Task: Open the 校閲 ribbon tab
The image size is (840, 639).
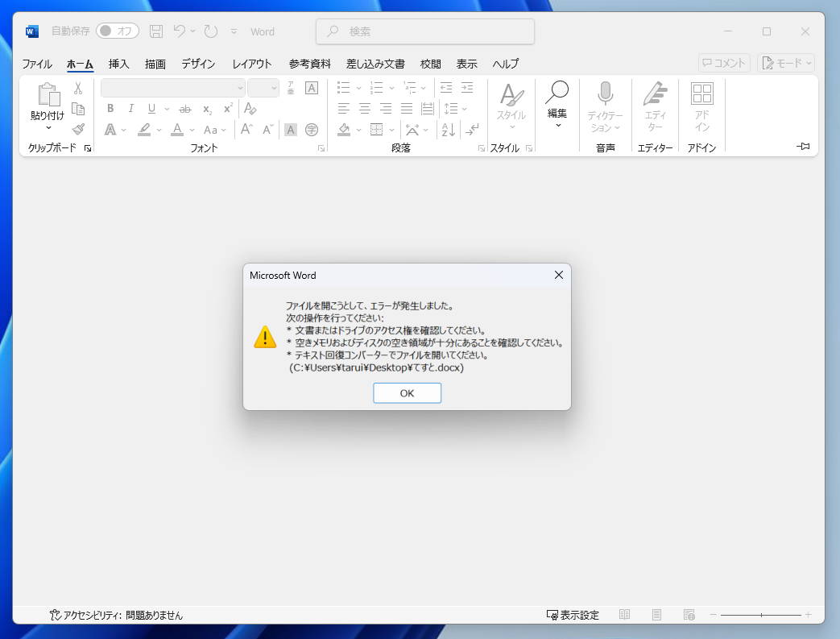Action: 431,64
